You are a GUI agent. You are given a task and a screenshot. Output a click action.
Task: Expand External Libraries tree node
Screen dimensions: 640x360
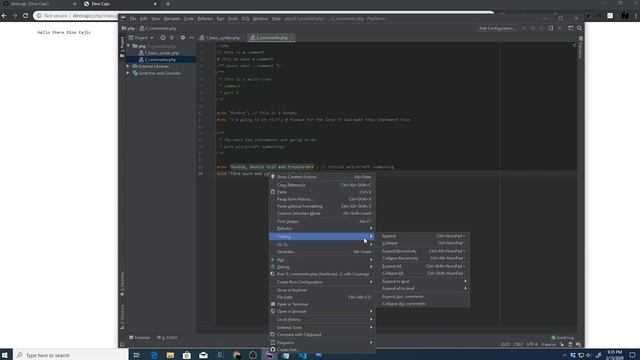(x=128, y=66)
